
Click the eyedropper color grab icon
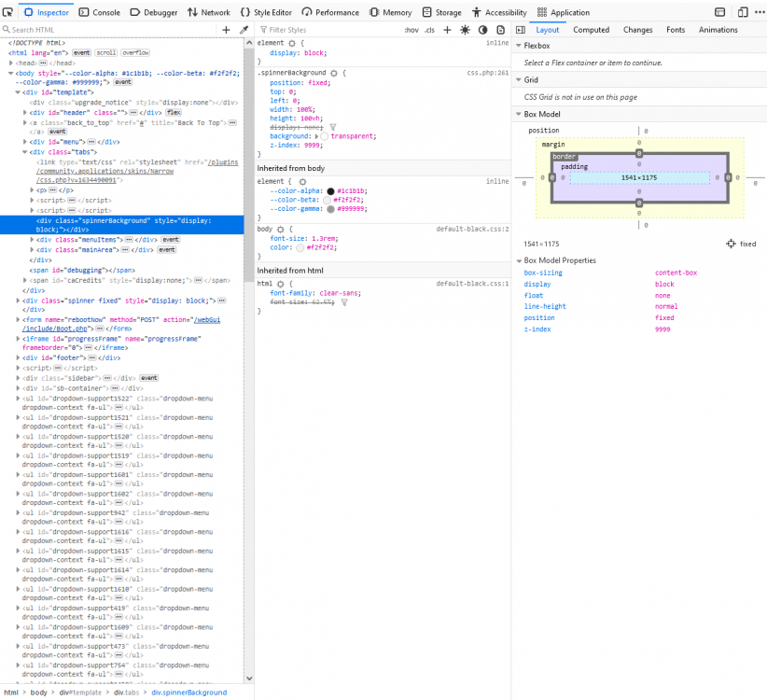244,30
